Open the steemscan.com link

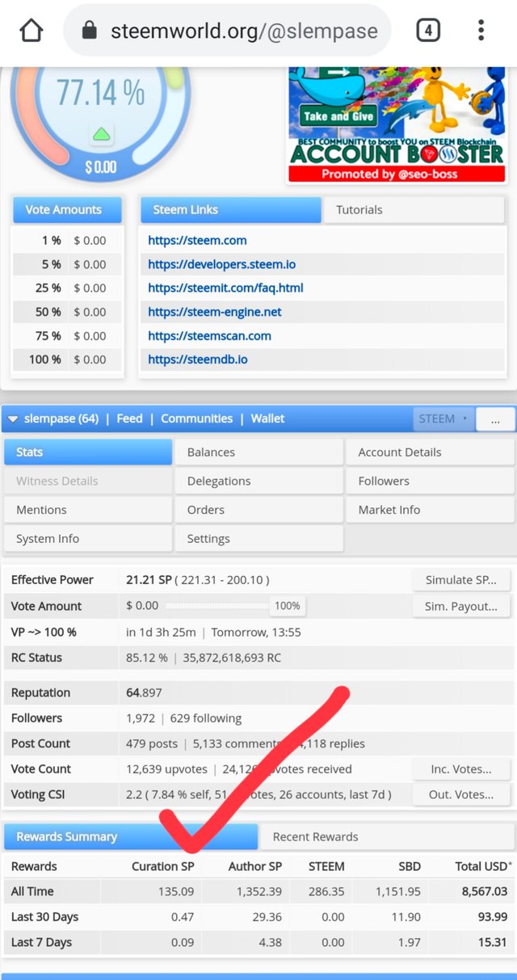pyautogui.click(x=209, y=335)
